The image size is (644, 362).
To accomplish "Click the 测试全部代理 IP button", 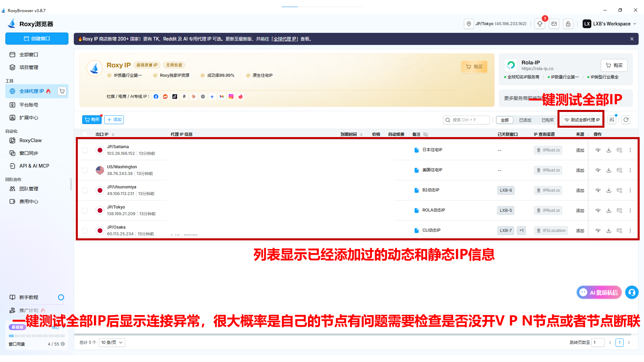I will (582, 120).
